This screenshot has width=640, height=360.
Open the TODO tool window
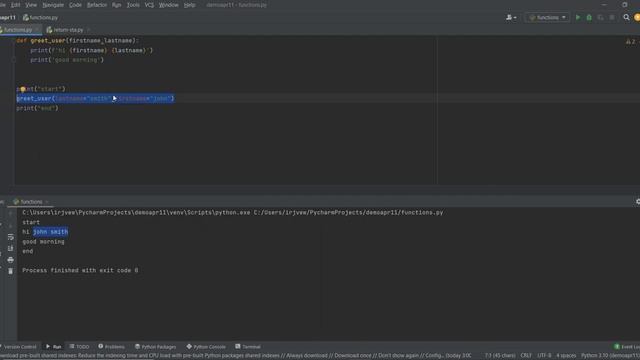pos(79,347)
